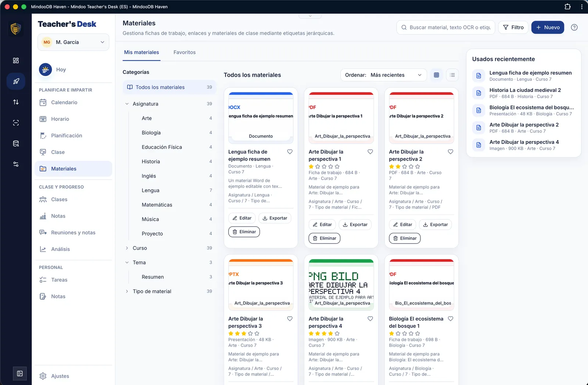The height and width of the screenshot is (385, 588).
Task: Select Todos los materiales in Categorías
Action: click(169, 87)
